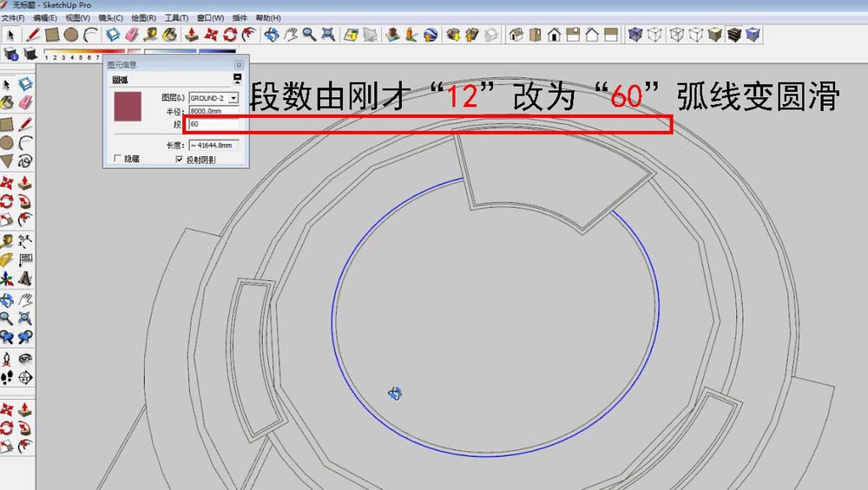Uncheck the 投射阴影 cast shadows checkbox
The height and width of the screenshot is (490, 868).
click(x=179, y=160)
